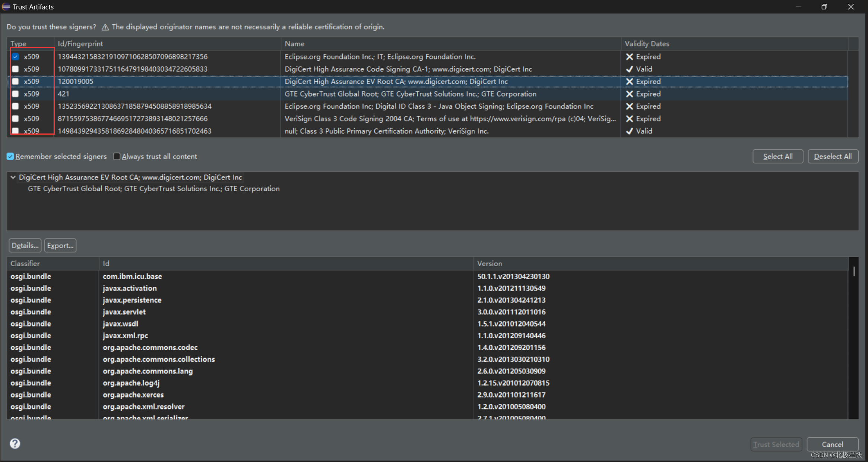
Task: Toggle Remember selected signers checkbox
Action: 10,157
